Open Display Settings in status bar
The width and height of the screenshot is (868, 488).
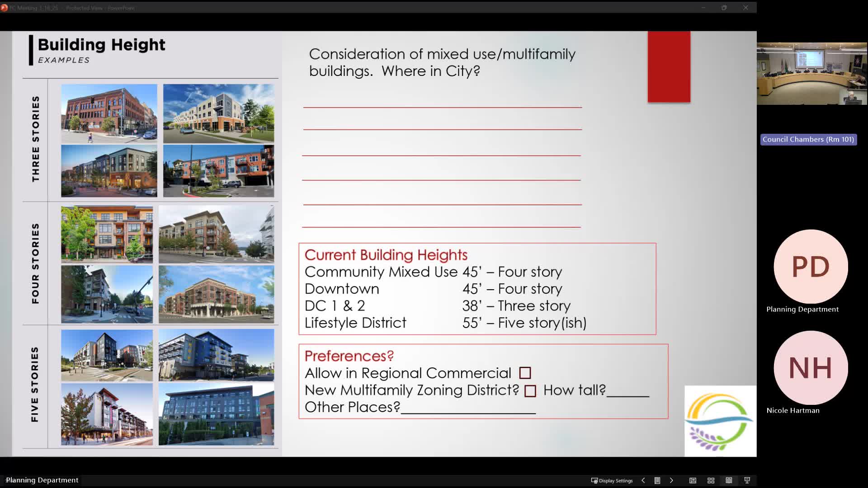pos(612,480)
